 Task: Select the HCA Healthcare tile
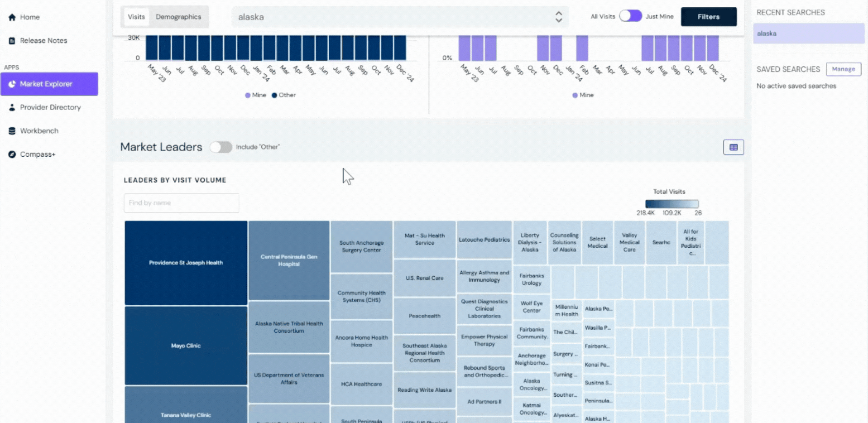tap(361, 384)
